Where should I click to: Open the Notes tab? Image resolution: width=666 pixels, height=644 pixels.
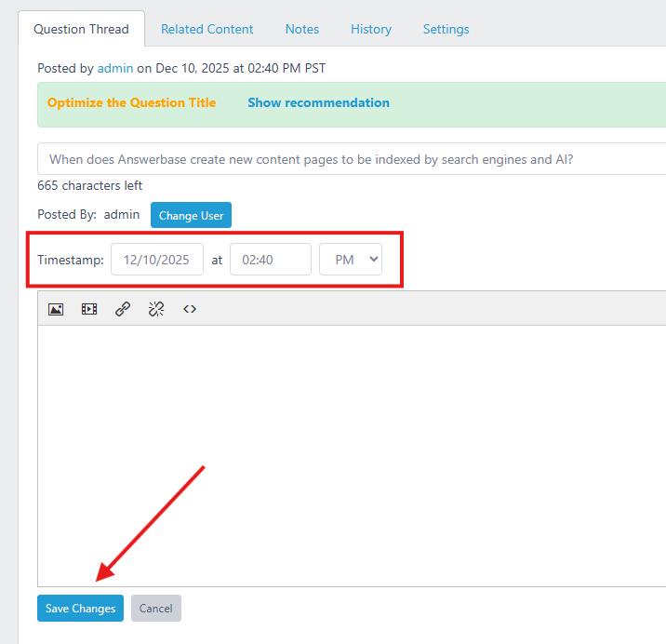point(302,29)
